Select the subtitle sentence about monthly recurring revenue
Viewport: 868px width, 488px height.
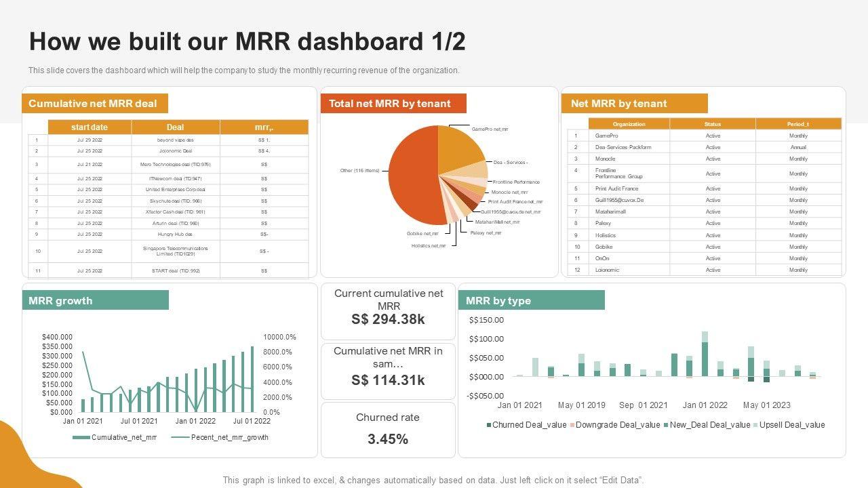pos(244,70)
